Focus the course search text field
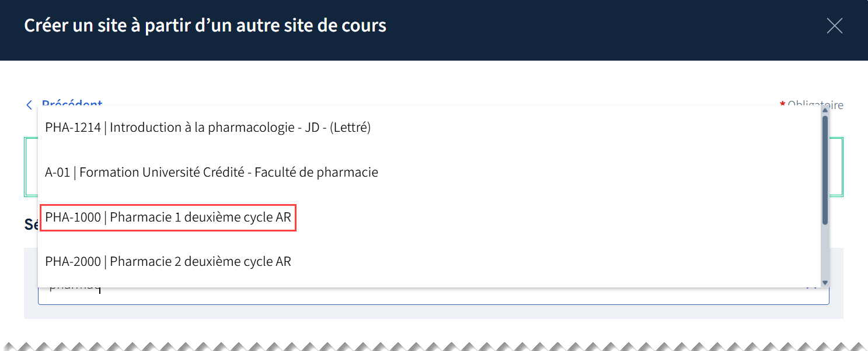The height and width of the screenshot is (351, 868). (409, 295)
